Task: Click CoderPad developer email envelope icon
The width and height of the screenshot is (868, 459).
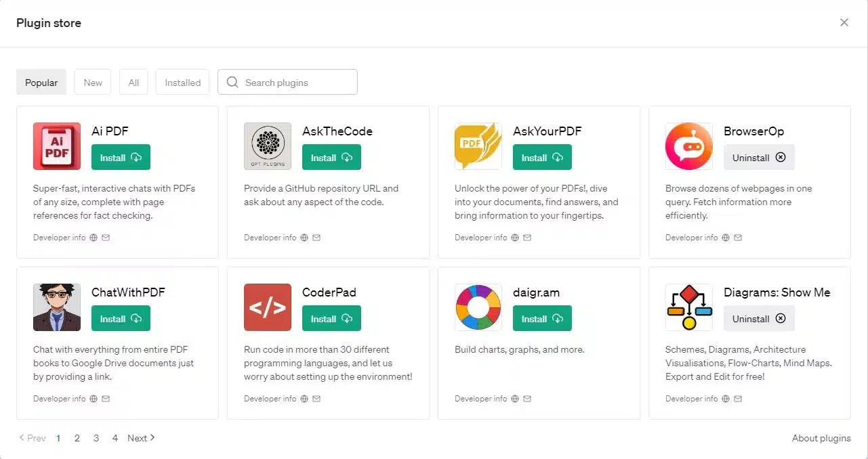Action: point(316,399)
